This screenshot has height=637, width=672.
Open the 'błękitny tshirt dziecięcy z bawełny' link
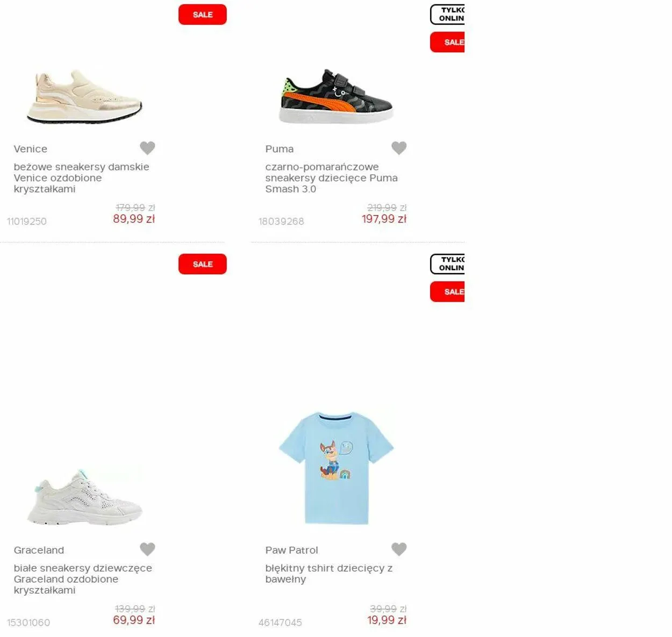(x=328, y=574)
